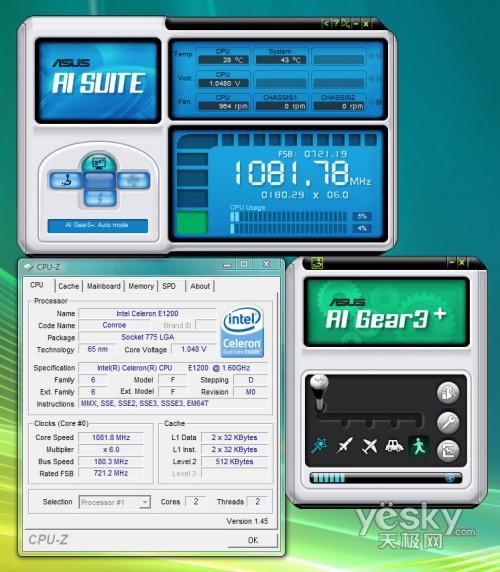Click the round restore-default button
500x572 pixels.
click(x=448, y=451)
